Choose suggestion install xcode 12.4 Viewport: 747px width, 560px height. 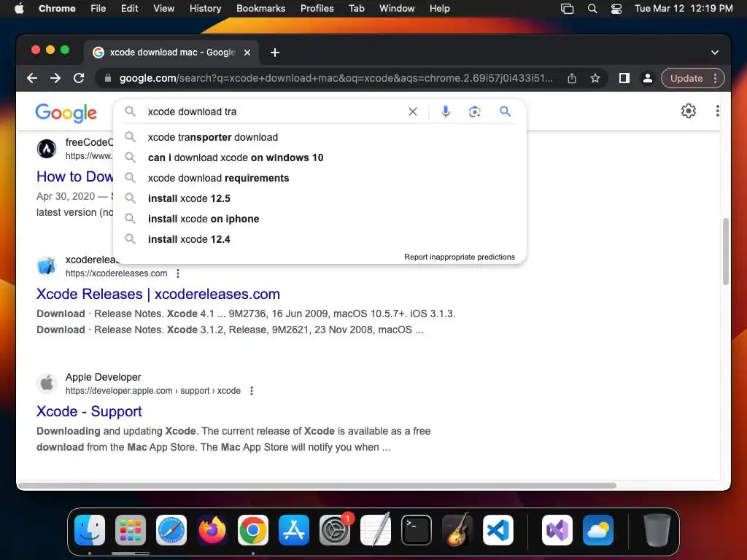click(x=320, y=239)
